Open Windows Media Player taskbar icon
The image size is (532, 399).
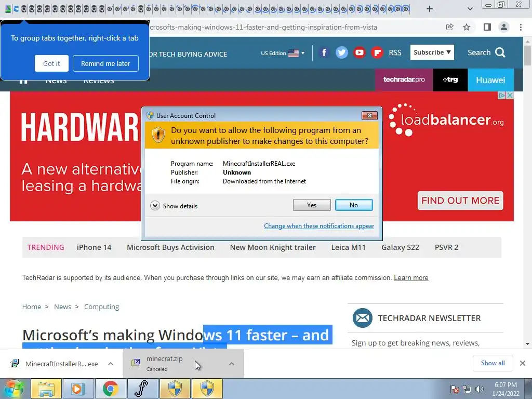[78, 389]
